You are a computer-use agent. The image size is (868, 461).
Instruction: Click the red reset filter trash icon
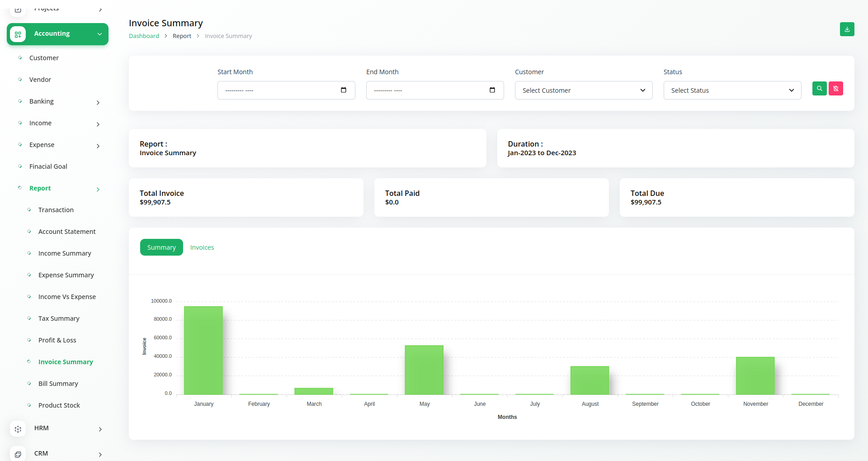click(x=835, y=89)
